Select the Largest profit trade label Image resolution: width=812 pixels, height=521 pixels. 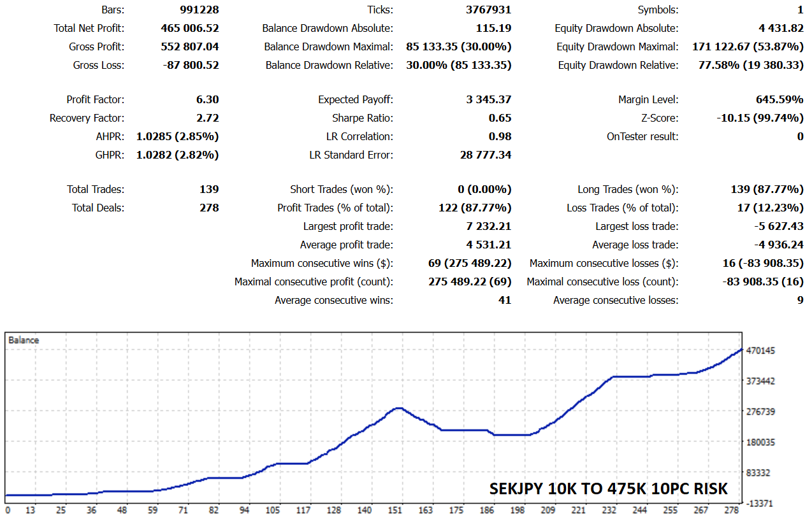348,227
